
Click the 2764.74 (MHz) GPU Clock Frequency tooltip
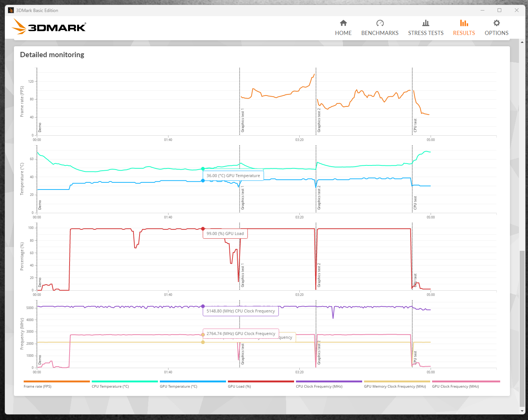tap(241, 334)
